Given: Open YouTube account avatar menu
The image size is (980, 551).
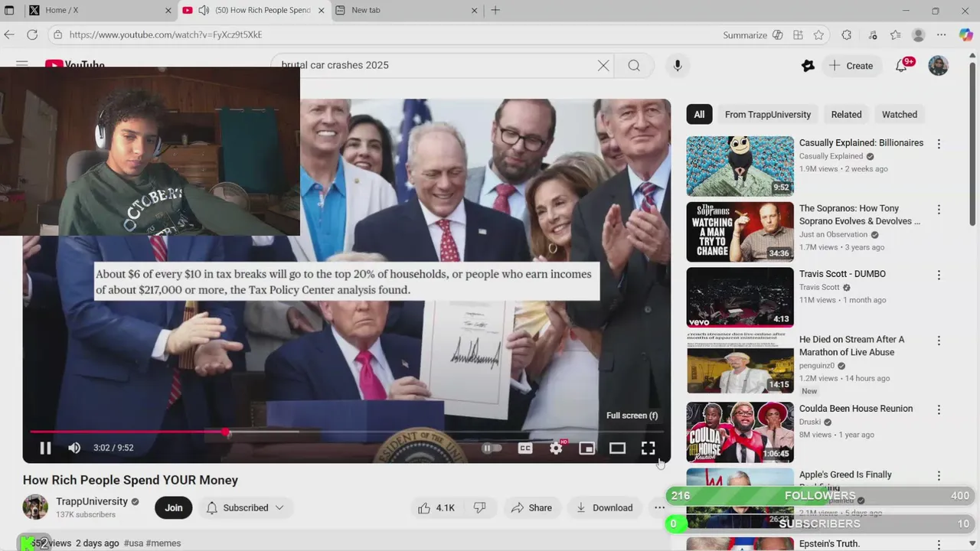Looking at the screenshot, I should click(x=938, y=66).
